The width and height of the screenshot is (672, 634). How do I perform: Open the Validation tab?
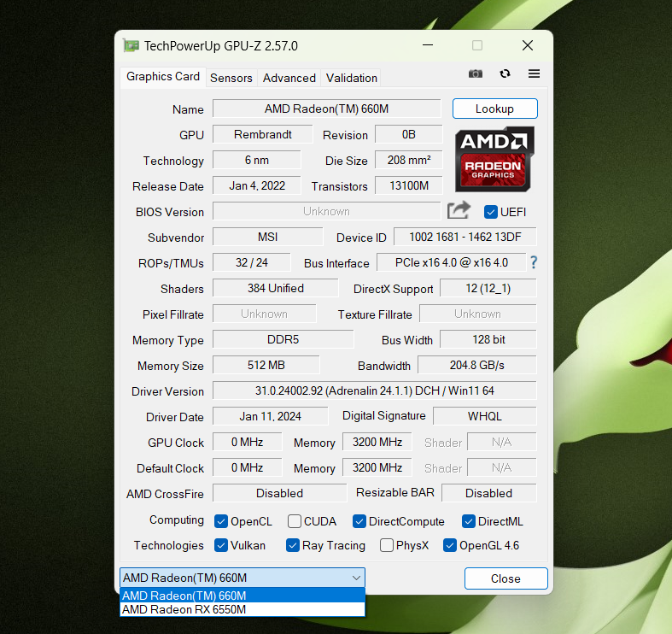click(352, 78)
